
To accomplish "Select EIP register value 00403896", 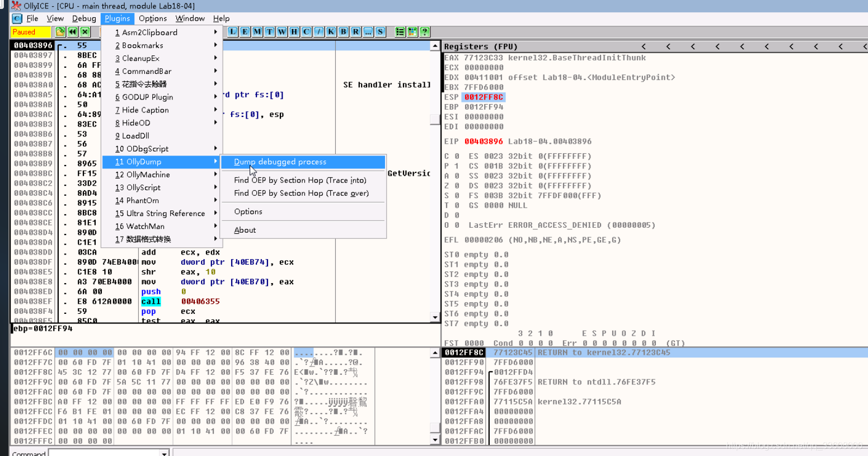I will coord(484,142).
